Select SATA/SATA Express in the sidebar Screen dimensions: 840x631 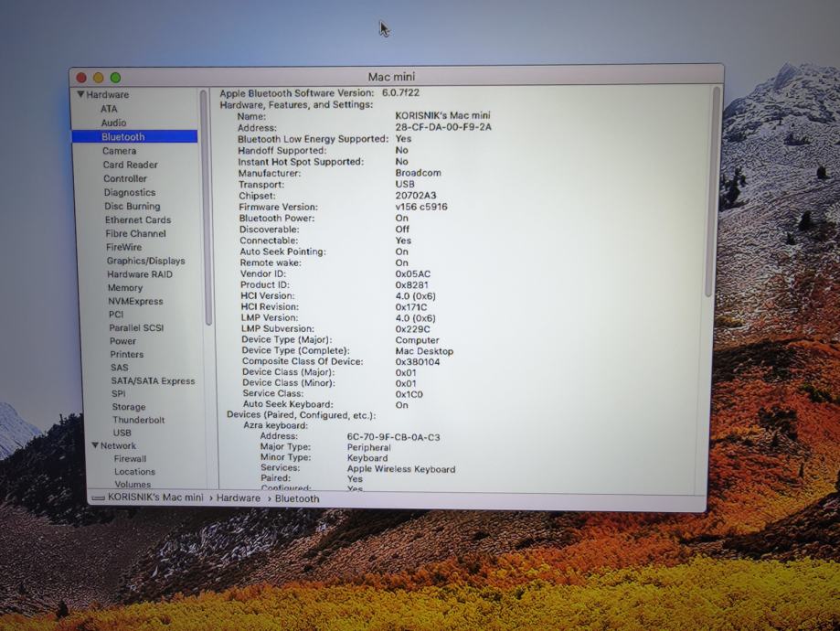(x=153, y=381)
